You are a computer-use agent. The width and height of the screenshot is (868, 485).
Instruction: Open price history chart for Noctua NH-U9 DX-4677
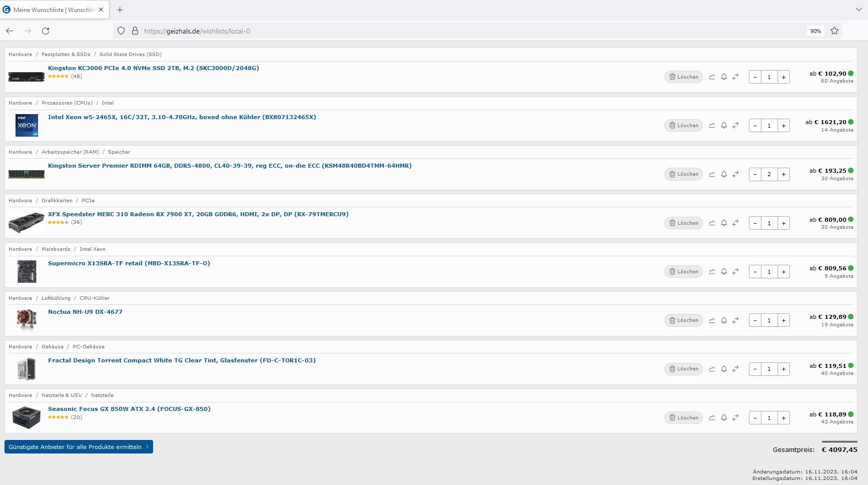tap(712, 320)
